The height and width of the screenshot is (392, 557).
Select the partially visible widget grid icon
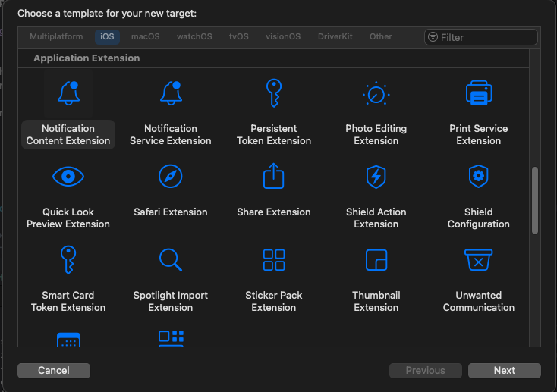pos(171,338)
